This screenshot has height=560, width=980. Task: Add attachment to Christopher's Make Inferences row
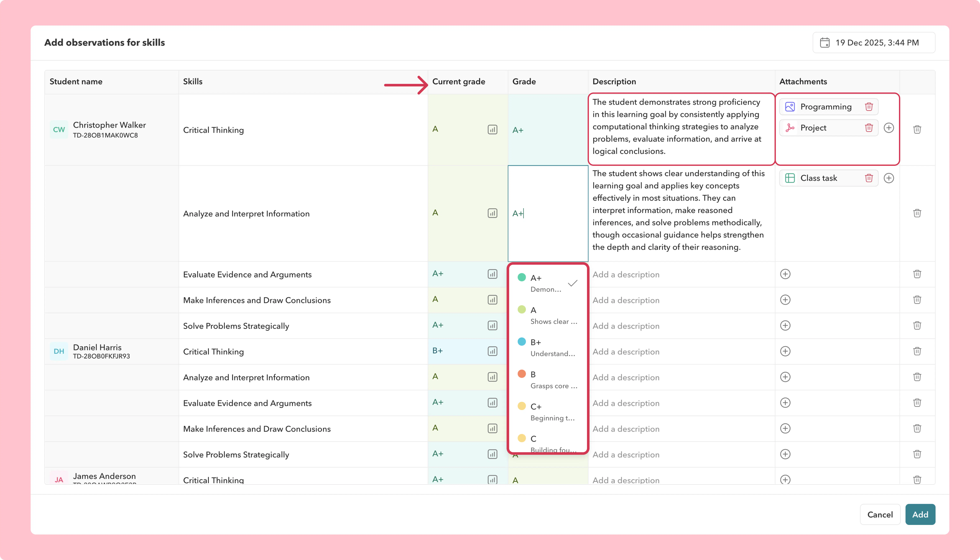[785, 300]
